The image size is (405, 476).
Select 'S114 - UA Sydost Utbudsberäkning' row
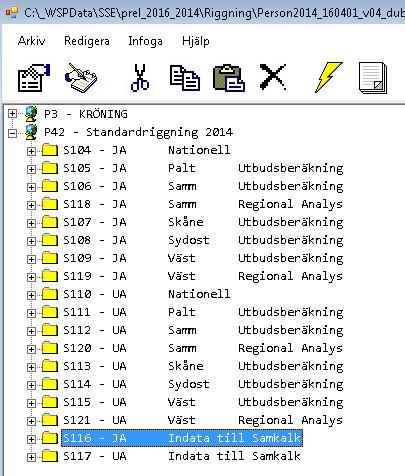[203, 384]
